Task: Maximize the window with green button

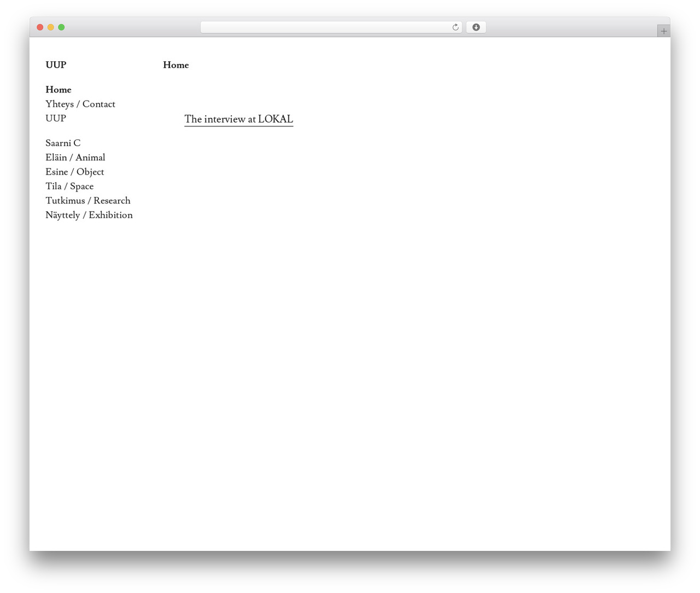Action: click(x=61, y=27)
